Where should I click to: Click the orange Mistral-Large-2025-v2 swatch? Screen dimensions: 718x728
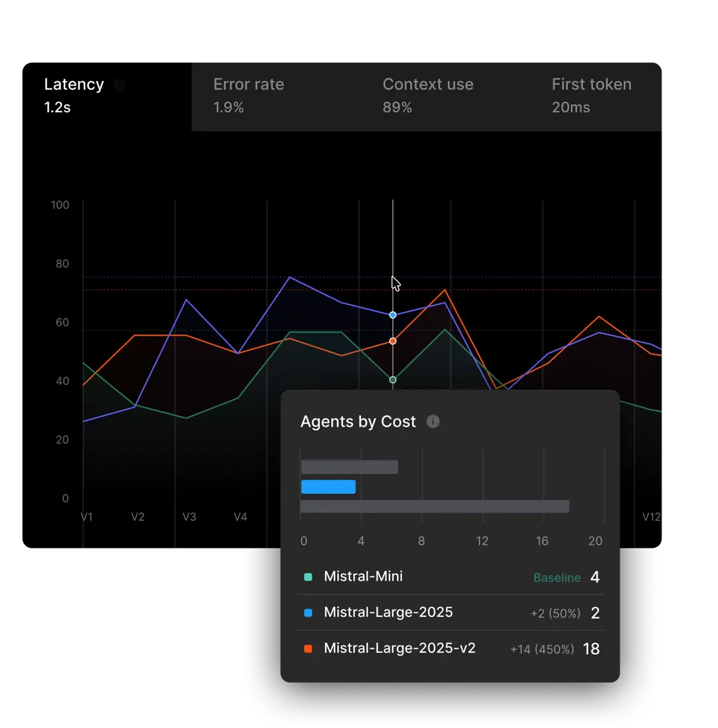point(308,649)
